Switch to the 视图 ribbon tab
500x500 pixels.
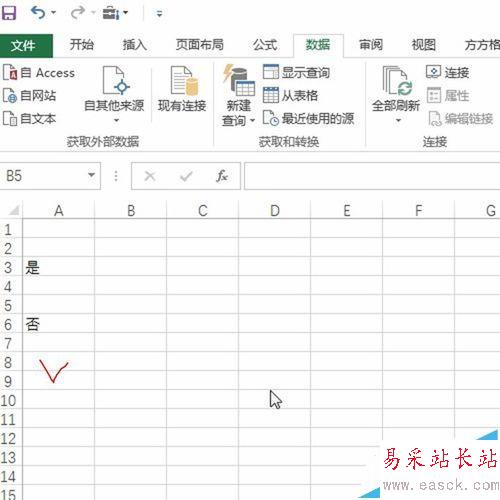424,45
